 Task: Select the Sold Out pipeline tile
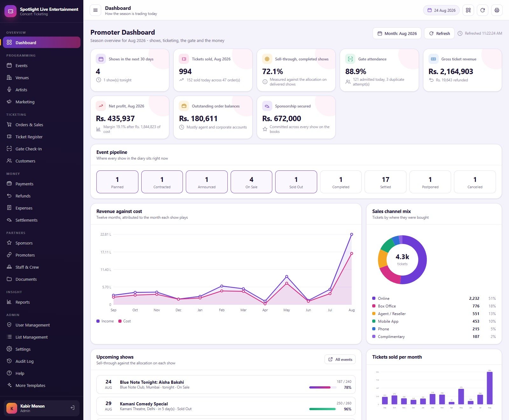tap(296, 182)
